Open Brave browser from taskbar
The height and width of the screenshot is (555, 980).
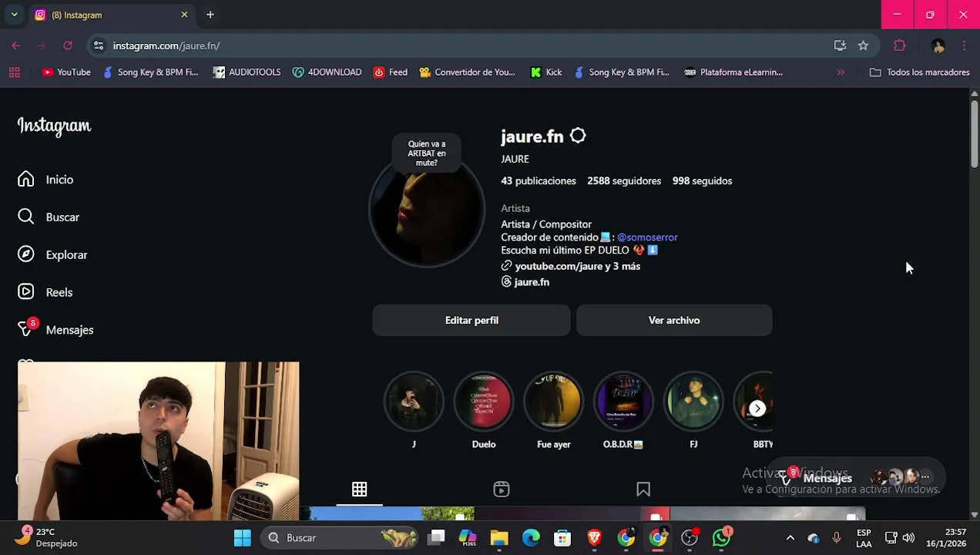click(594, 538)
